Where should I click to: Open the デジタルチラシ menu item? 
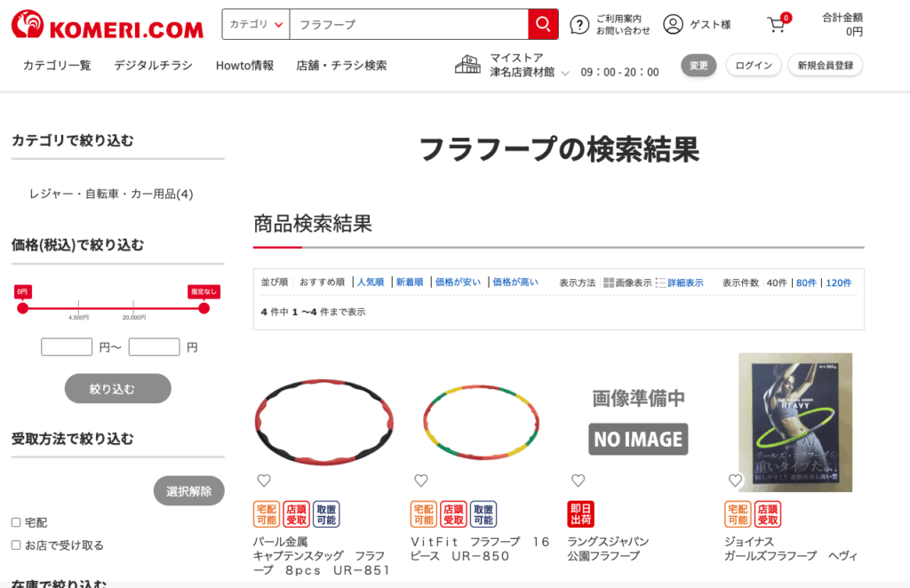coord(153,65)
